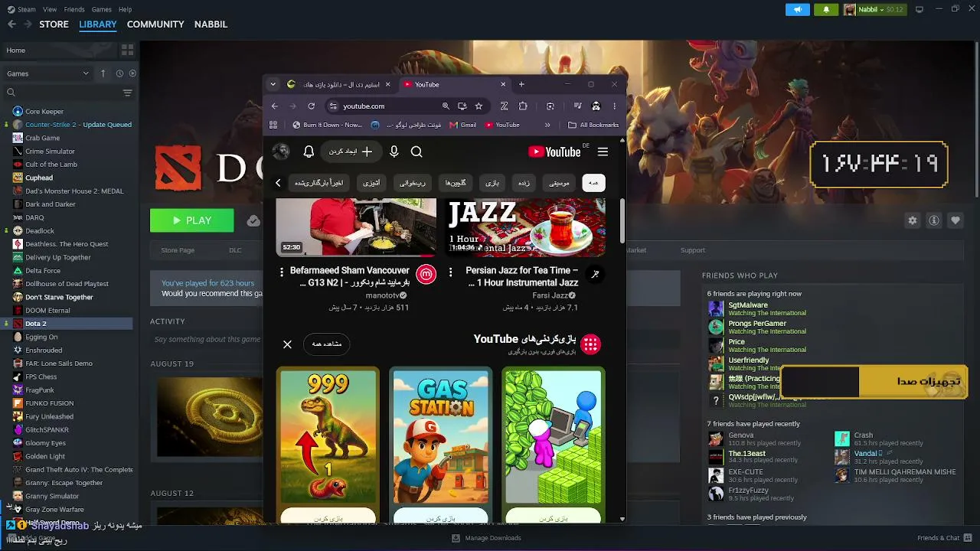Image resolution: width=980 pixels, height=551 pixels.
Task: Open Dota 2 settings gear icon
Action: [x=913, y=220]
